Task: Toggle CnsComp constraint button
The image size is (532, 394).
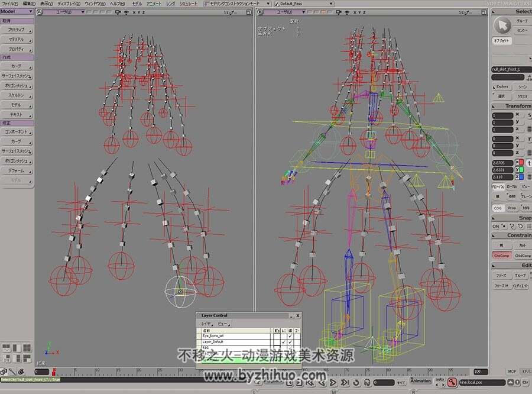Action: (x=501, y=256)
